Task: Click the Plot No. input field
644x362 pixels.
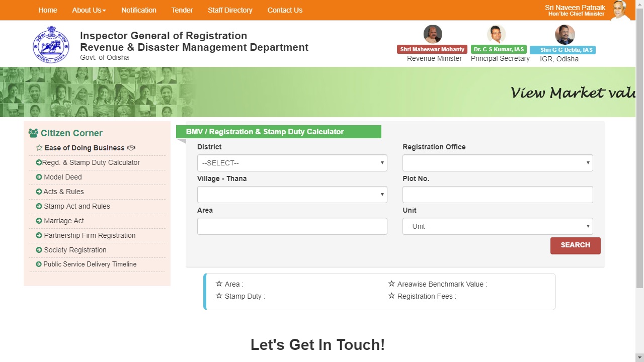Action: (497, 195)
